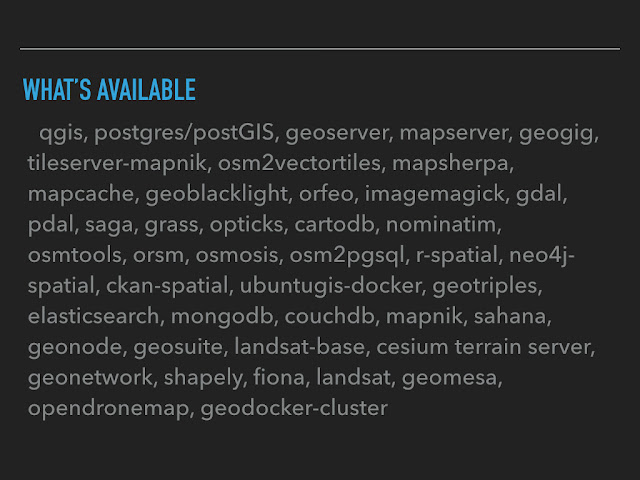Click the word geonetwork
Viewport: 640px width, 480px height.
pyautogui.click(x=90, y=378)
